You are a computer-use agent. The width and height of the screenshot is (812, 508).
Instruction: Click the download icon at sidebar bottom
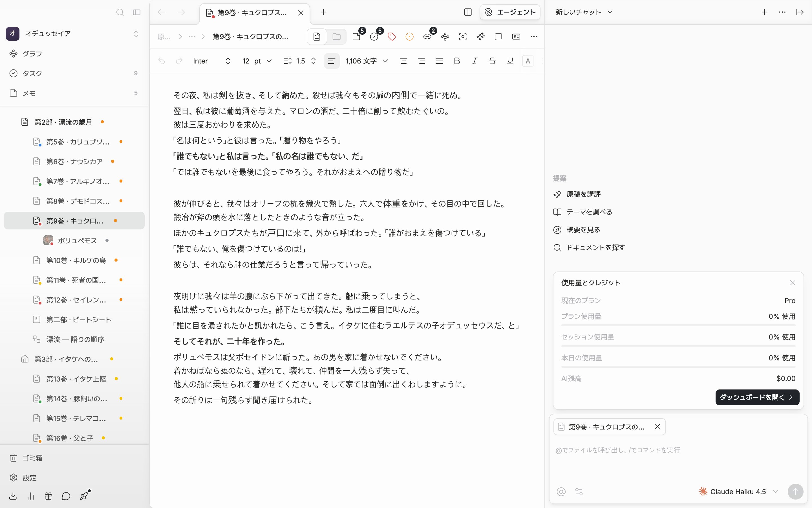click(13, 496)
